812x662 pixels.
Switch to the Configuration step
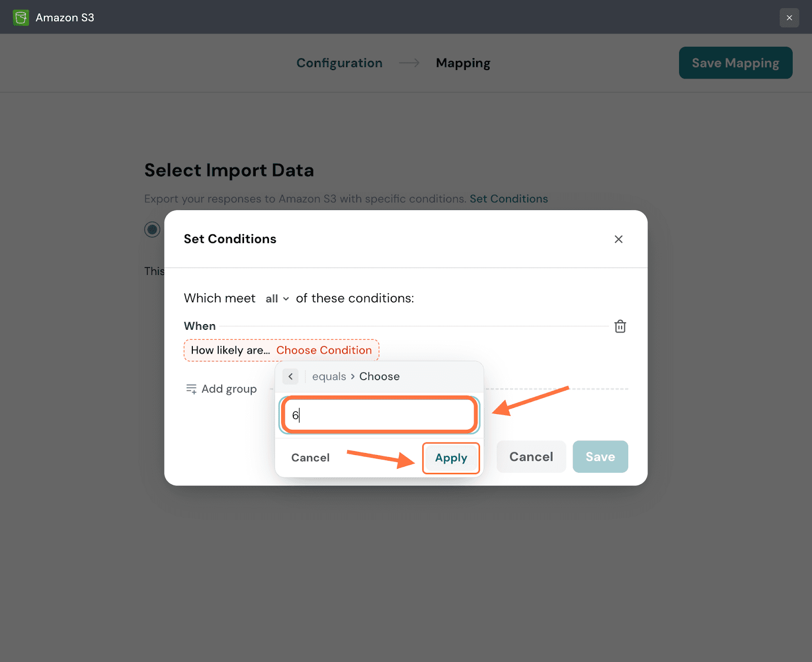(x=339, y=63)
